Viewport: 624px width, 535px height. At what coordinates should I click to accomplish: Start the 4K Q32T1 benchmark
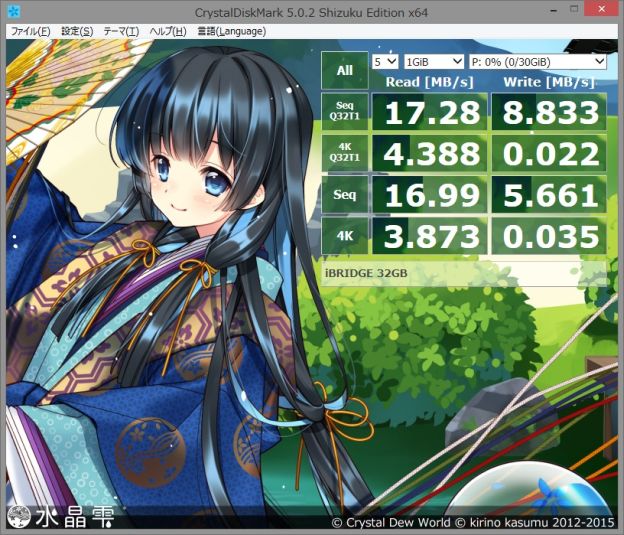tap(345, 153)
